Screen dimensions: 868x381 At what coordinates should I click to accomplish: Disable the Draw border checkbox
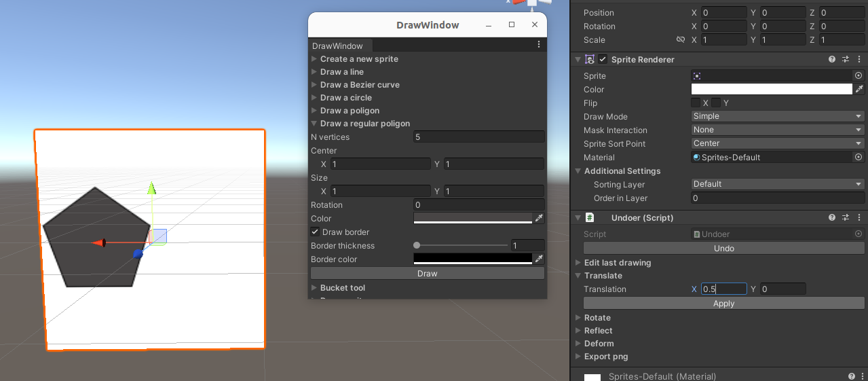pyautogui.click(x=315, y=232)
